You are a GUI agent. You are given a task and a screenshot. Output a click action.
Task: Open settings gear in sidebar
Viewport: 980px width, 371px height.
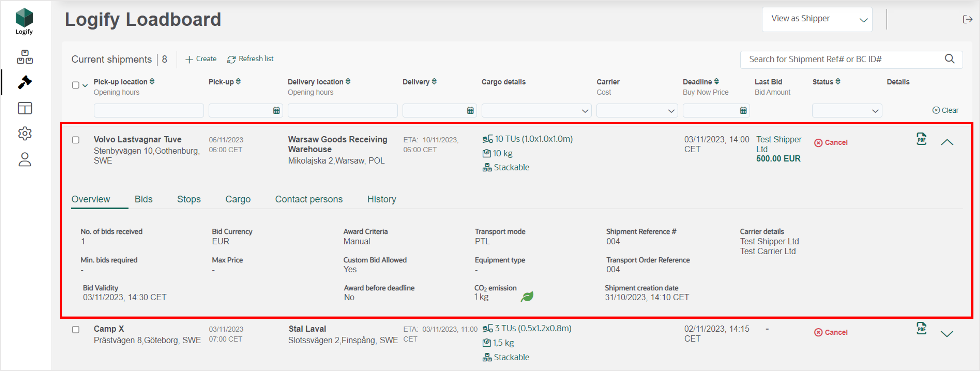coord(25,133)
